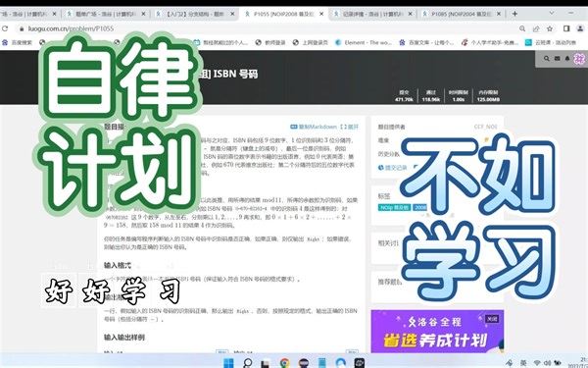Screen dimensions: 588x368
Task: Click the 内存限制 125.00MB stat
Action: coord(488,96)
